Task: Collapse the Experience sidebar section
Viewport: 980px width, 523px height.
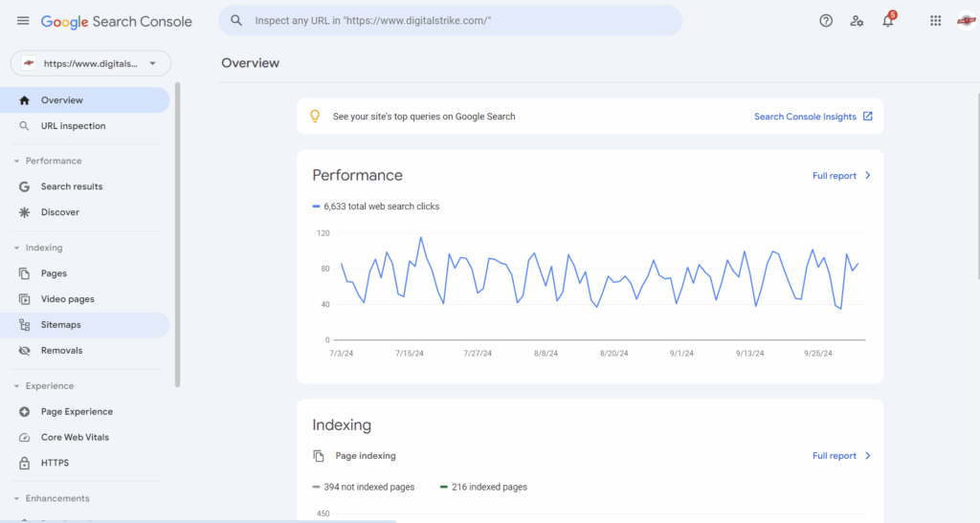Action: 17,386
